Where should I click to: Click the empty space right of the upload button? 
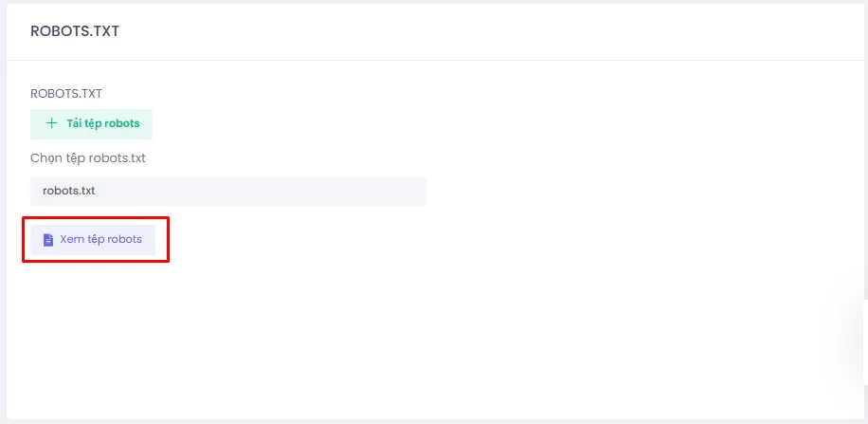tap(379, 124)
